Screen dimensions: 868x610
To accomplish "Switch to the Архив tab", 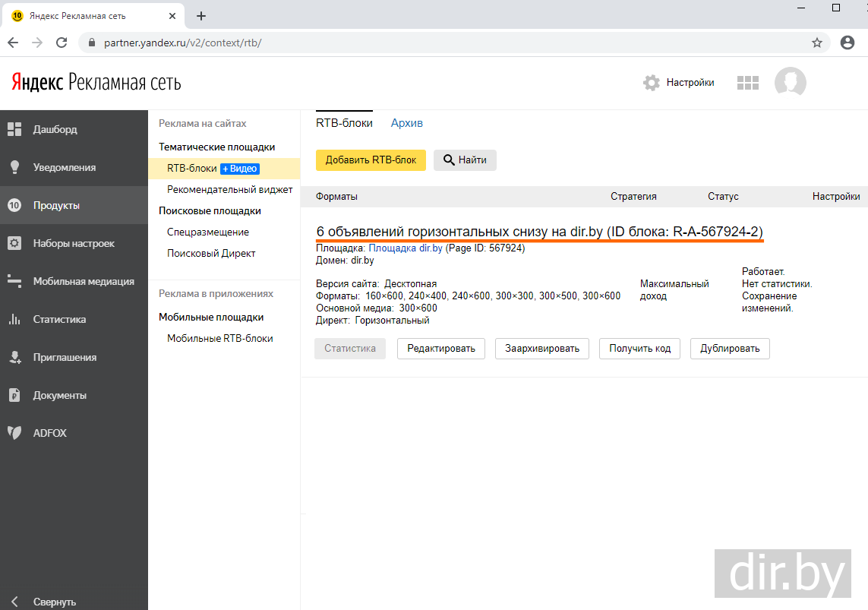I will tap(406, 123).
